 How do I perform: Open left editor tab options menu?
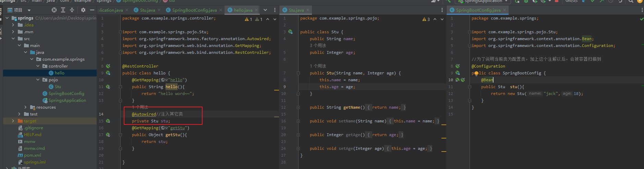pos(275,10)
